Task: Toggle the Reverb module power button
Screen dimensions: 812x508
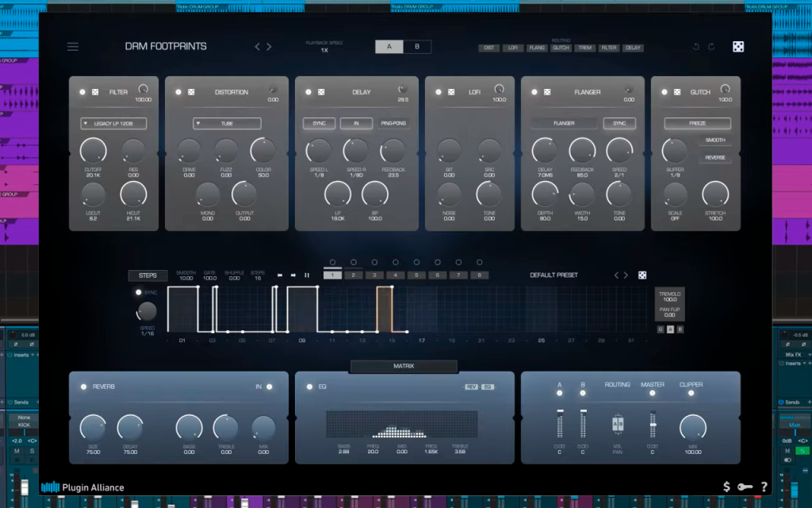Action: (x=83, y=387)
